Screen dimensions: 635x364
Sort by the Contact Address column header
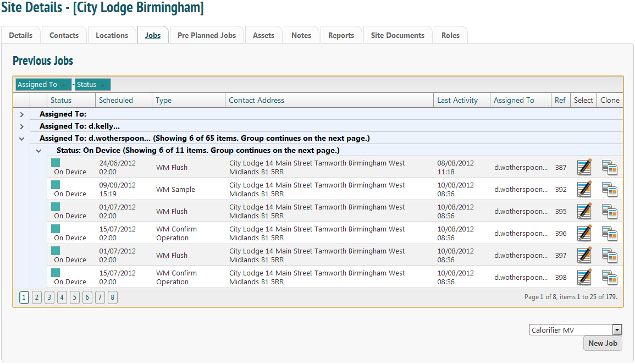[256, 100]
